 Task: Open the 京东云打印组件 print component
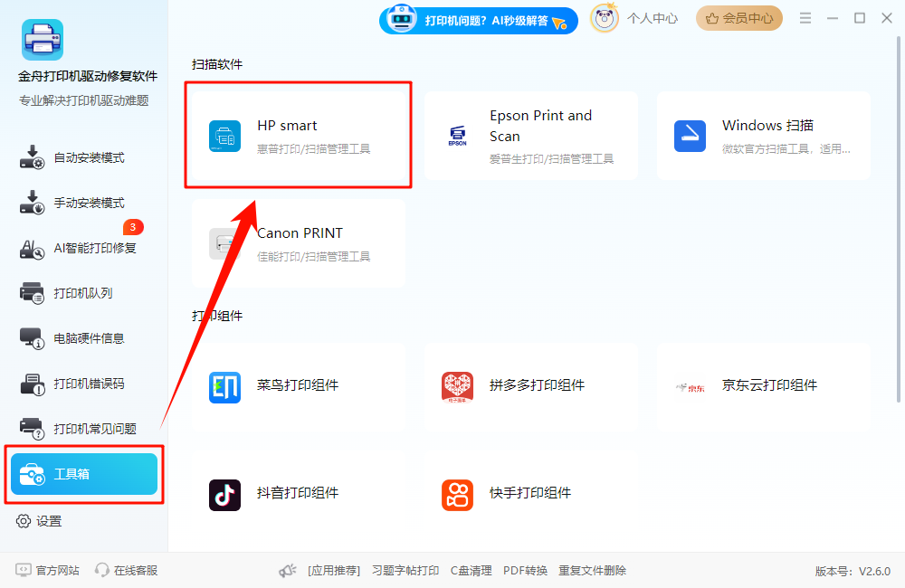pyautogui.click(x=763, y=385)
